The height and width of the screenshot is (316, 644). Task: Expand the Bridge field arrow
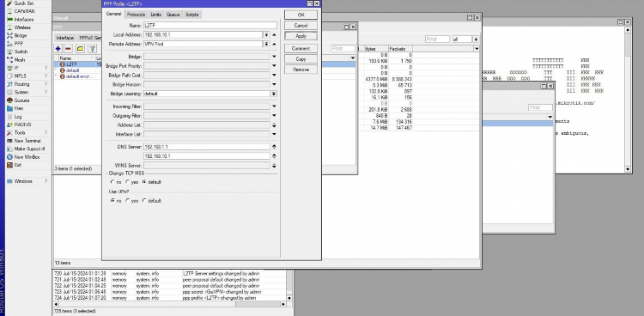[x=274, y=57]
